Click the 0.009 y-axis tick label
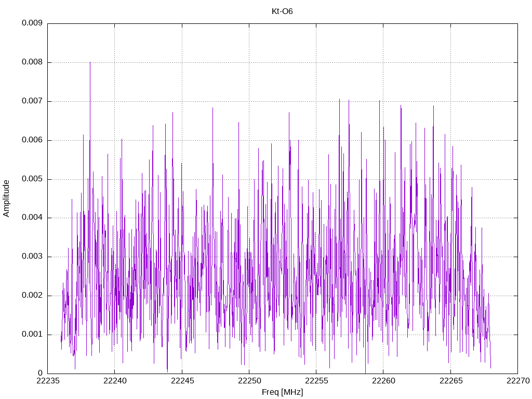Viewport: 532px width, 399px height. (x=32, y=23)
